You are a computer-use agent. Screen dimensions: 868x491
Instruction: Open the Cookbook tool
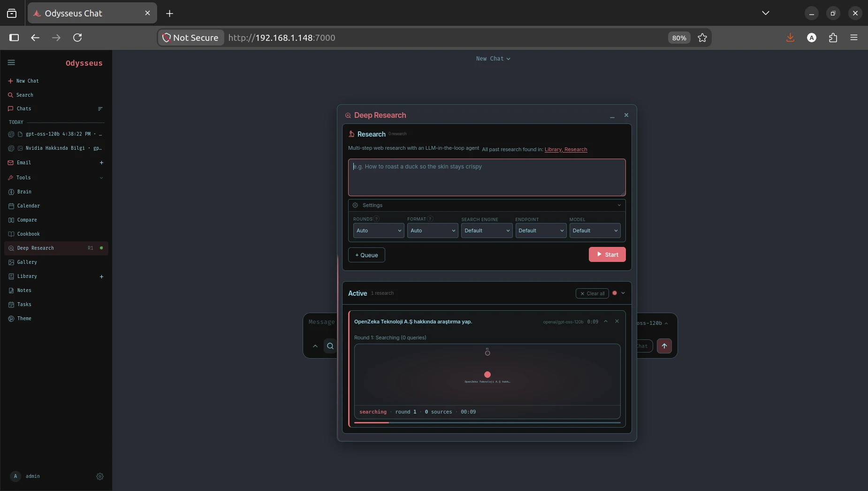[x=56, y=234]
